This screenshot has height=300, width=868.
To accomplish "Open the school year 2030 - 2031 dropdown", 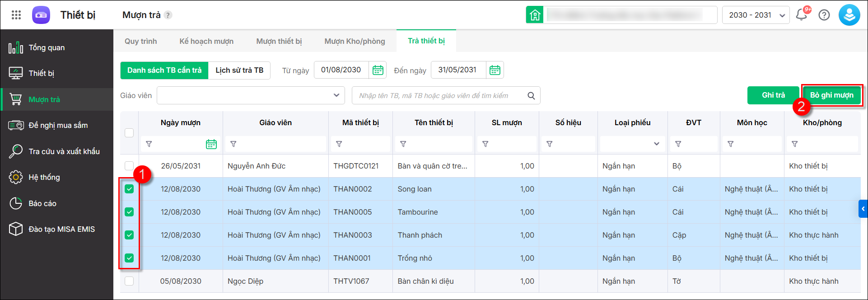I will (756, 15).
